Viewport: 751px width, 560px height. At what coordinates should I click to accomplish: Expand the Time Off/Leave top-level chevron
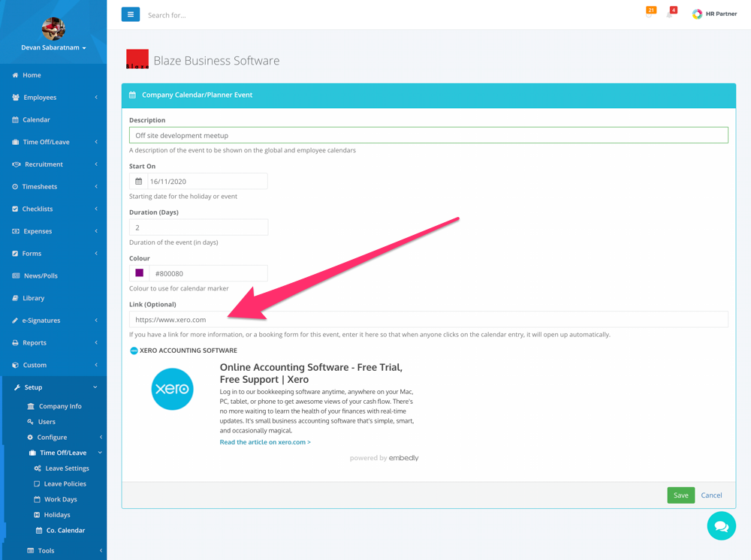[96, 142]
